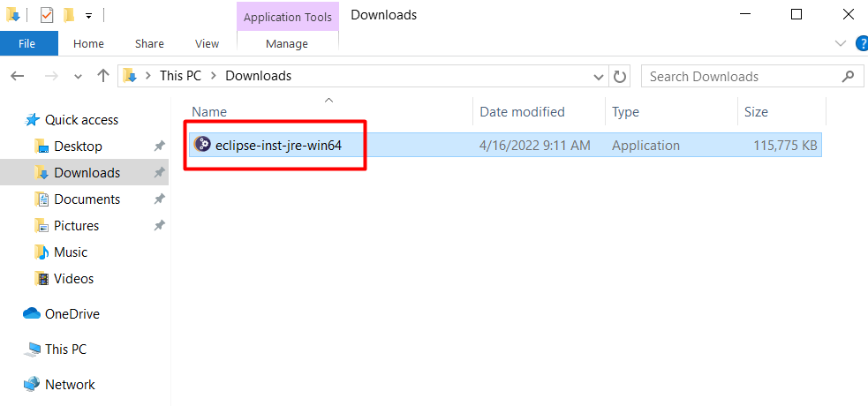Expand the ribbon using the chevron

click(840, 43)
